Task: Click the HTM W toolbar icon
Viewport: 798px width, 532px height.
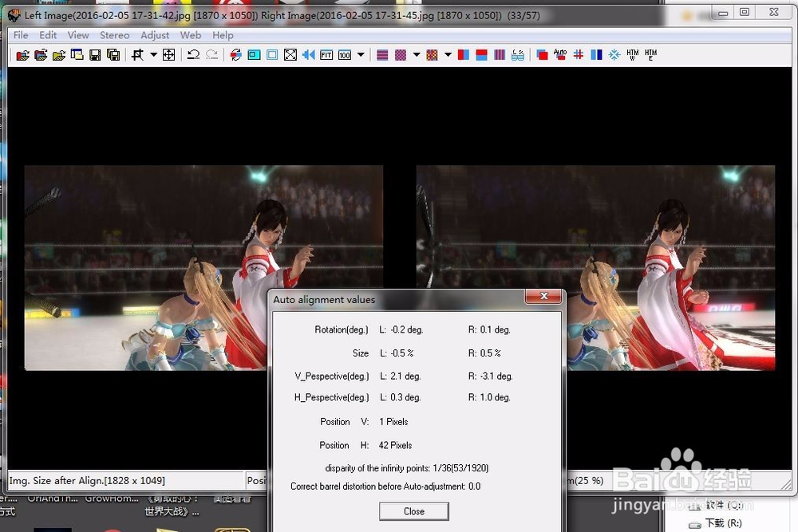Action: (x=633, y=55)
